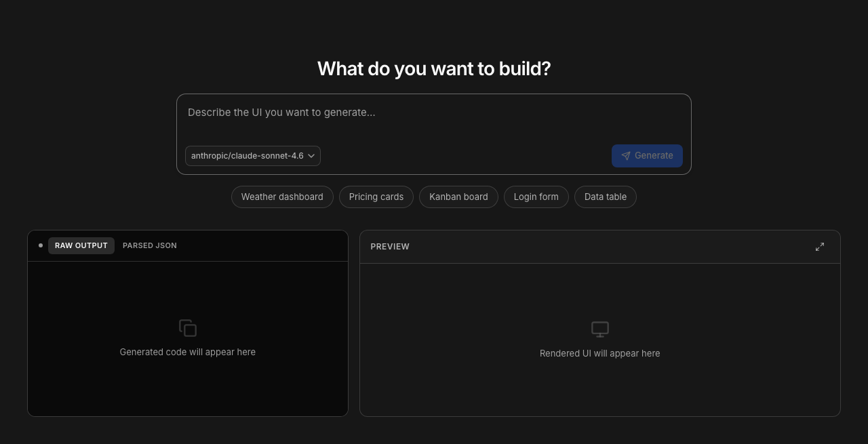Click the copy icon in raw output pane
This screenshot has height=444, width=868.
pos(188,328)
